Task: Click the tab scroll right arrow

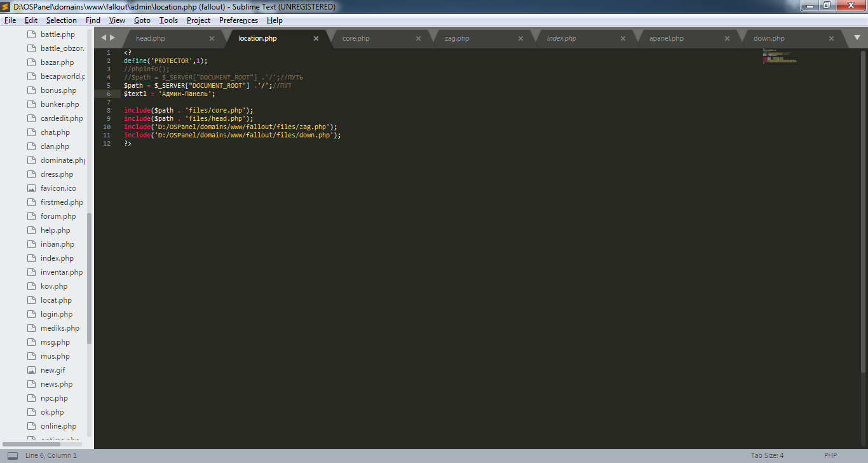Action: [x=112, y=38]
